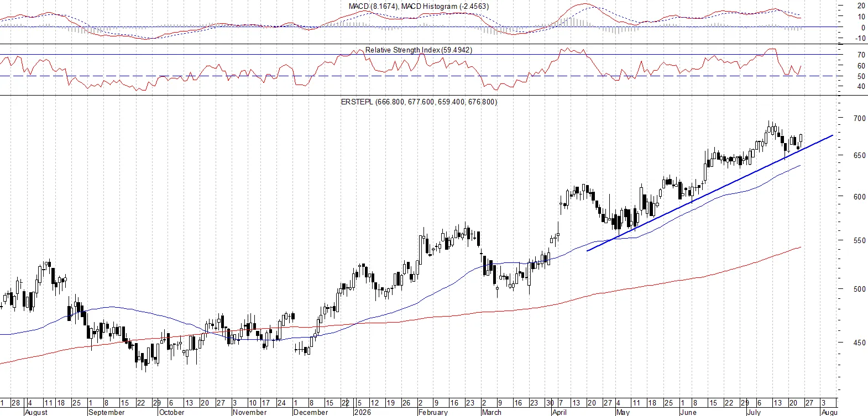Select the 650 price axis label
This screenshot has height=416, width=868.
[860, 155]
